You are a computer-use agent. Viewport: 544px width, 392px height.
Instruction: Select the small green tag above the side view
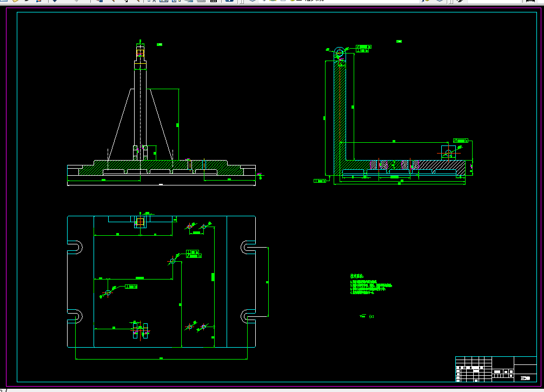[x=399, y=41]
